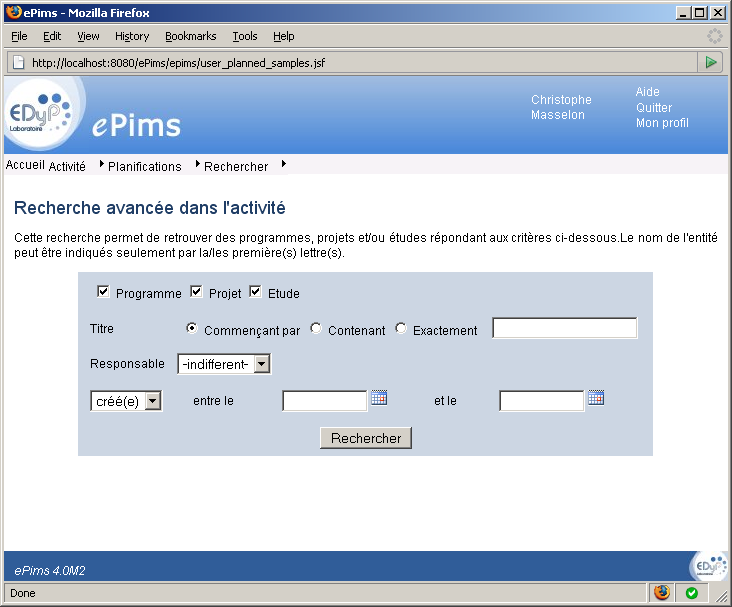Click the EDyP laboratory logo in header

40,114
